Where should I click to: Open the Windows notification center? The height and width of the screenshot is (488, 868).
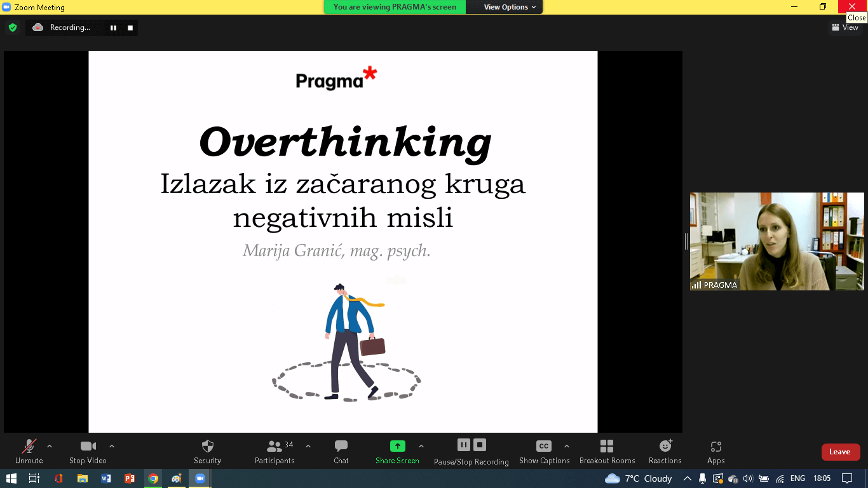click(x=847, y=478)
